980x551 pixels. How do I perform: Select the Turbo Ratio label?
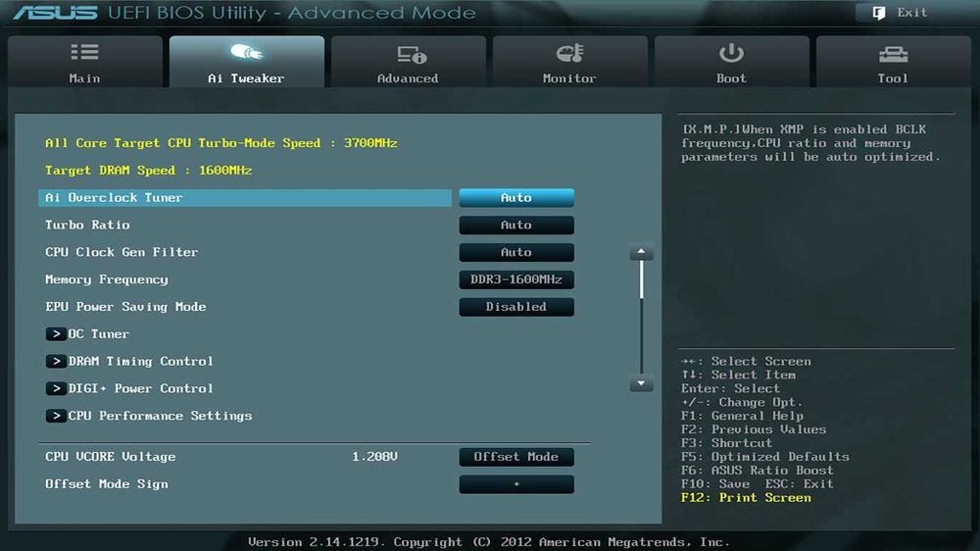[87, 225]
